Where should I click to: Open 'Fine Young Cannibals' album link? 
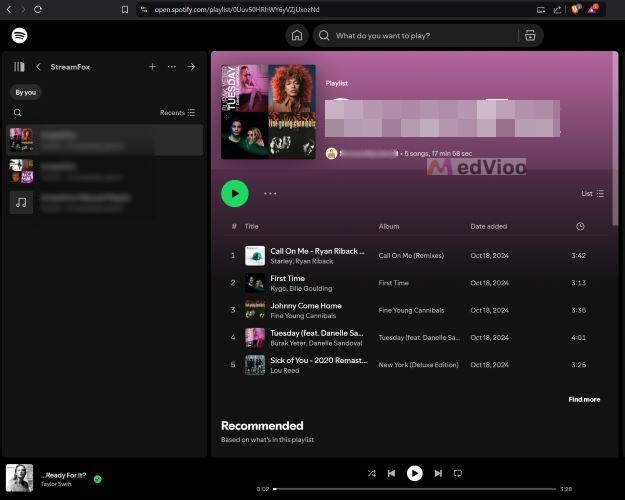[411, 310]
